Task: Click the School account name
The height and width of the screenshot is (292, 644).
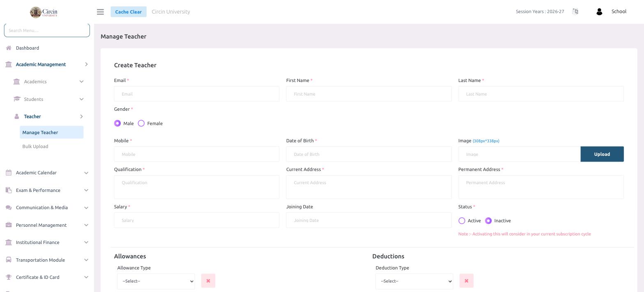Action: click(x=619, y=11)
